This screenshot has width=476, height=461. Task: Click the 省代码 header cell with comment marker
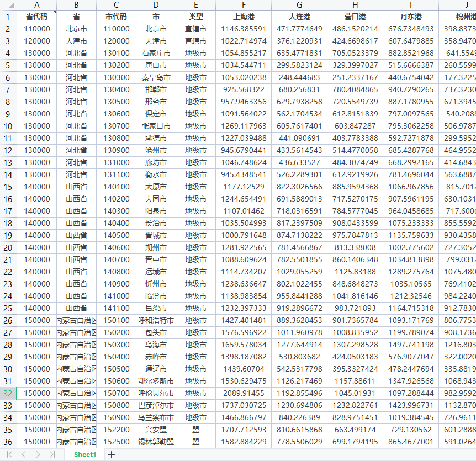(x=36, y=17)
